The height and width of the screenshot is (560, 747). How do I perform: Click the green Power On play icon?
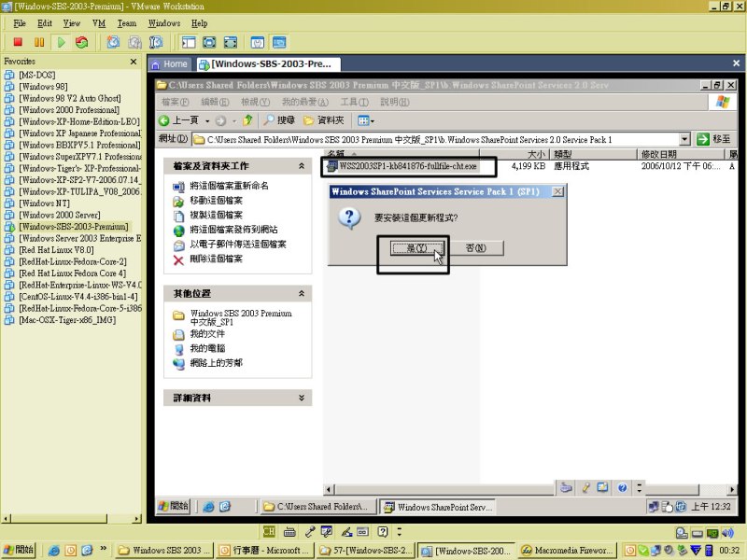click(61, 42)
